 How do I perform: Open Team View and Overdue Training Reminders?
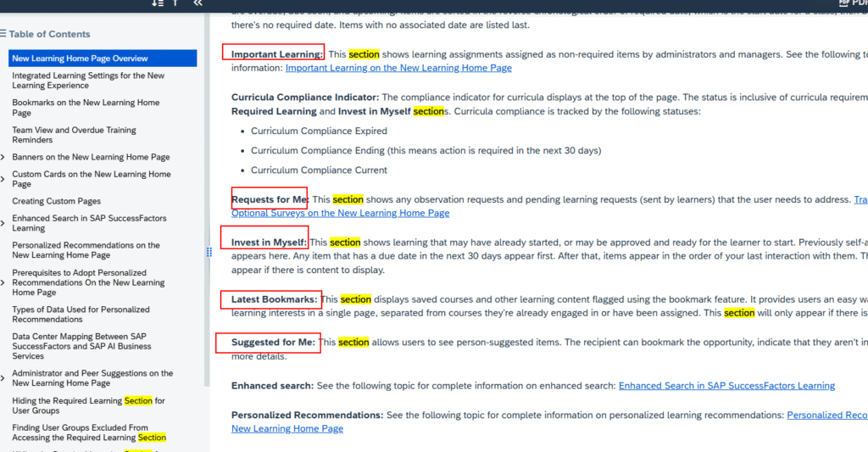coord(74,135)
